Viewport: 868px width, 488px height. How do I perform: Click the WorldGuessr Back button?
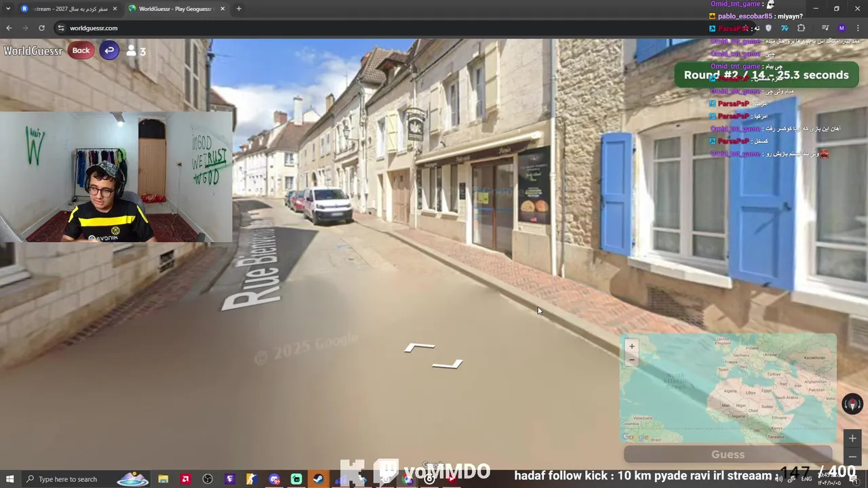tap(81, 50)
